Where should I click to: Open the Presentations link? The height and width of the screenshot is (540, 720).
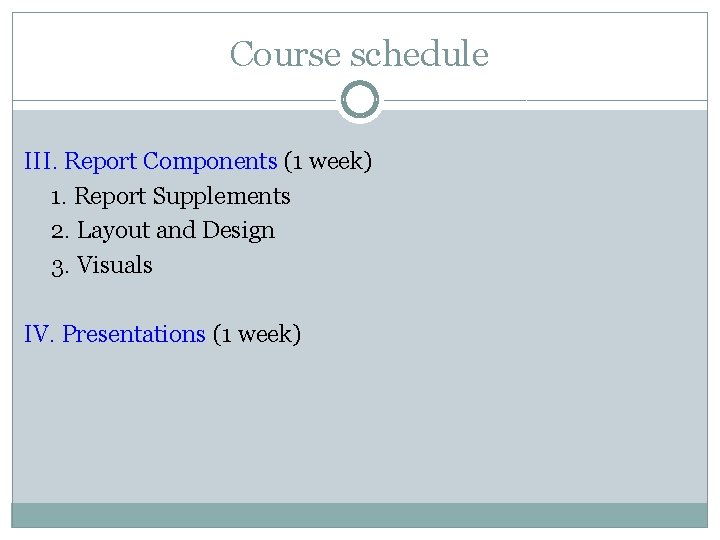pyautogui.click(x=134, y=334)
